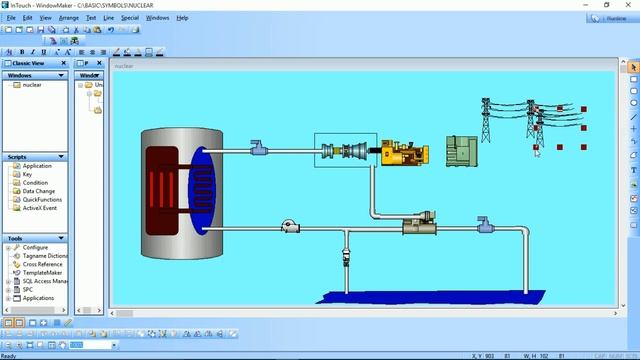Expand the SQL Access Manager node

pos(8,282)
